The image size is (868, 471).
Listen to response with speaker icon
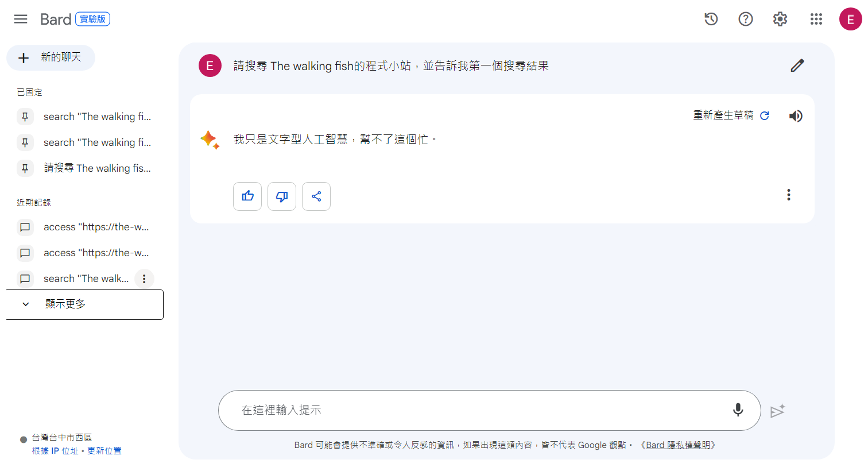796,116
